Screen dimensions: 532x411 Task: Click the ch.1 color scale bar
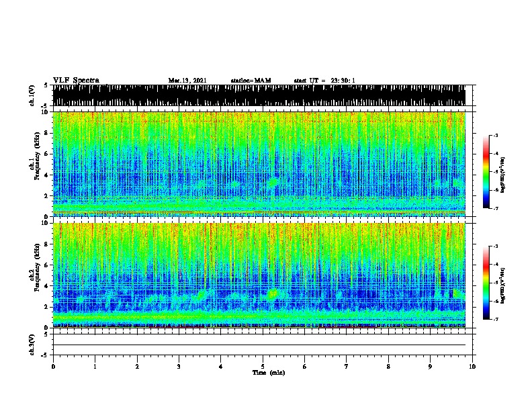[486, 172]
